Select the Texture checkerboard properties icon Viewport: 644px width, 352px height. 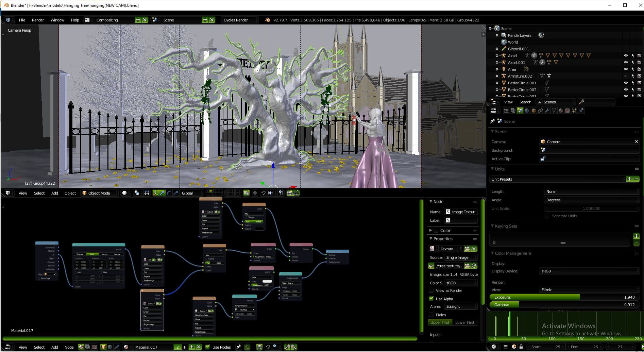point(567,111)
